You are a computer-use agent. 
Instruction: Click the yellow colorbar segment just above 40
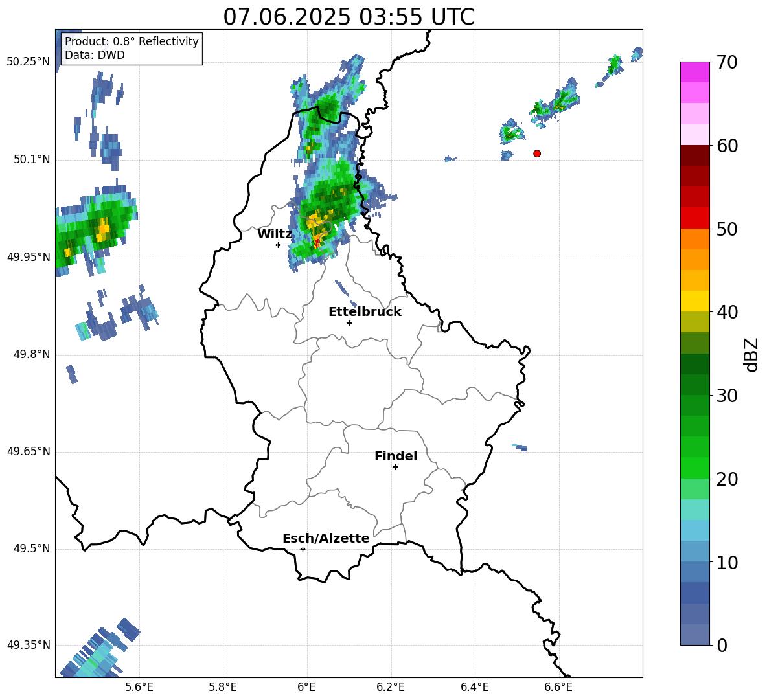pyautogui.click(x=694, y=301)
